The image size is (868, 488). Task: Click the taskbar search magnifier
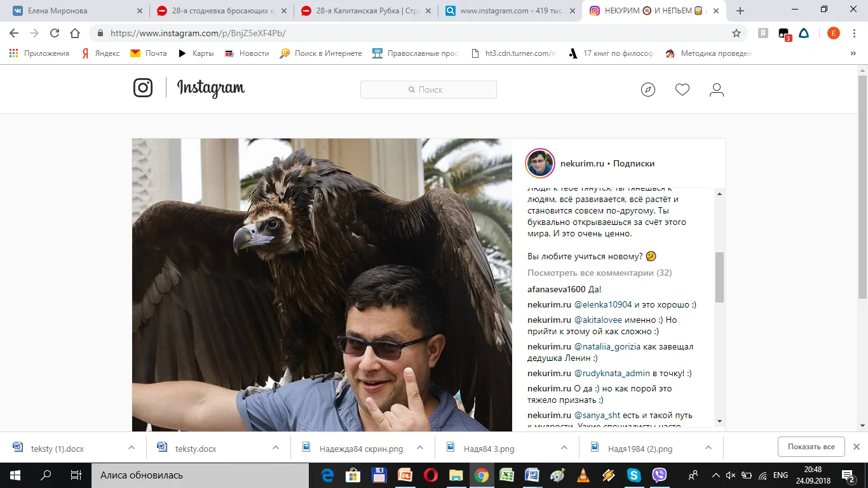(46, 475)
